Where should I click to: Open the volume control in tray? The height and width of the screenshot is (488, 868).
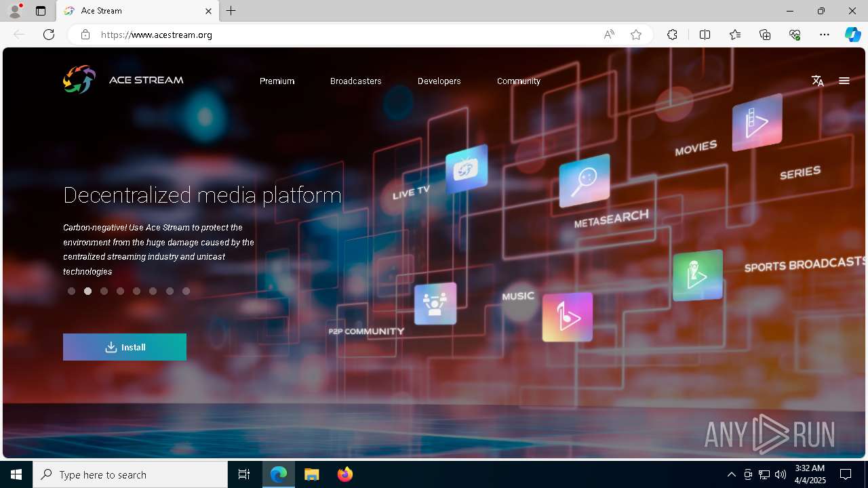tap(781, 474)
